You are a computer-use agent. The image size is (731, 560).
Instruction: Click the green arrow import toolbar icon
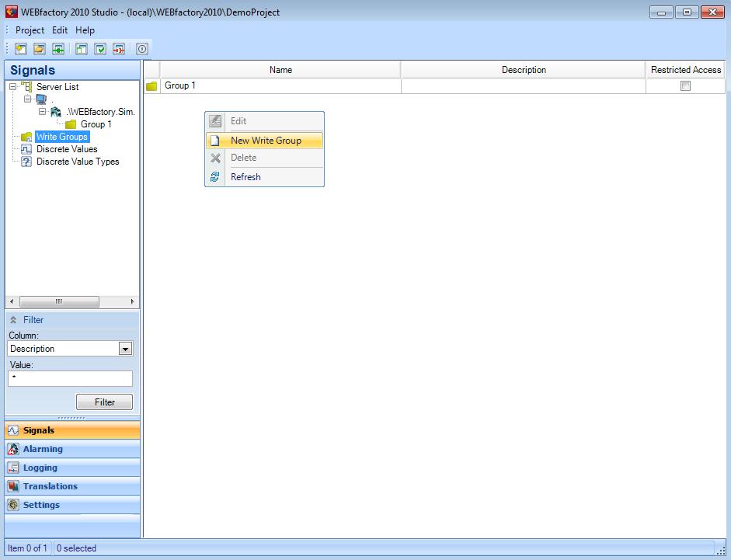pyautogui.click(x=58, y=49)
